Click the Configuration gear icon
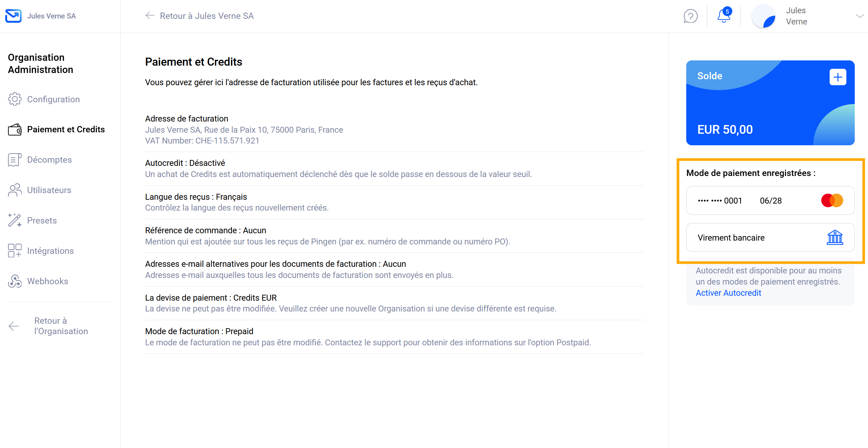 tap(15, 99)
